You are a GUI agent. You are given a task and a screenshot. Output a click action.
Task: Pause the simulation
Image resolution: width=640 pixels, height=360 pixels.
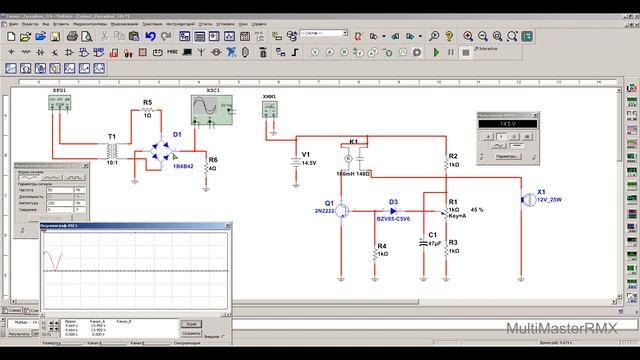[x=451, y=52]
